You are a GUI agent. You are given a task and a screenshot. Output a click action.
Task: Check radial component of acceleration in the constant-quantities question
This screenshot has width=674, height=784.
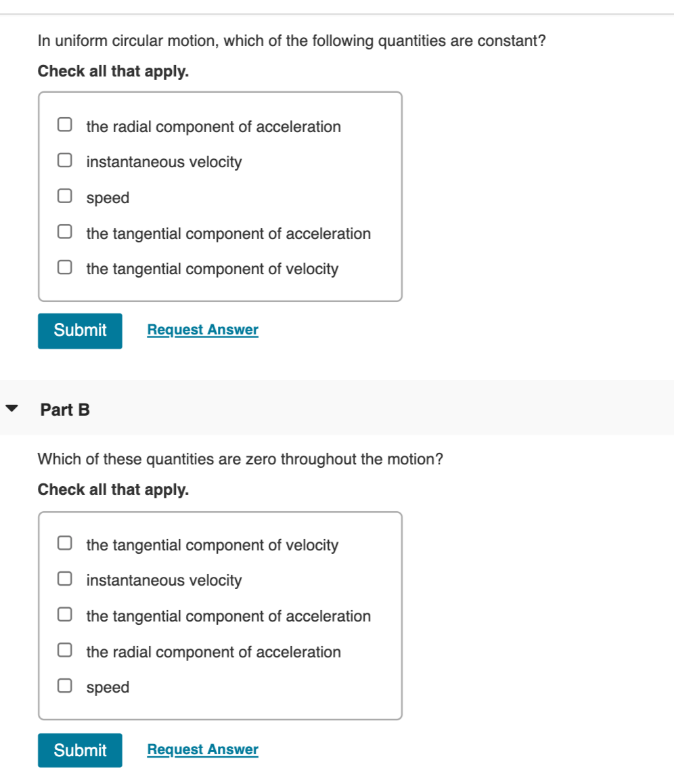click(64, 125)
